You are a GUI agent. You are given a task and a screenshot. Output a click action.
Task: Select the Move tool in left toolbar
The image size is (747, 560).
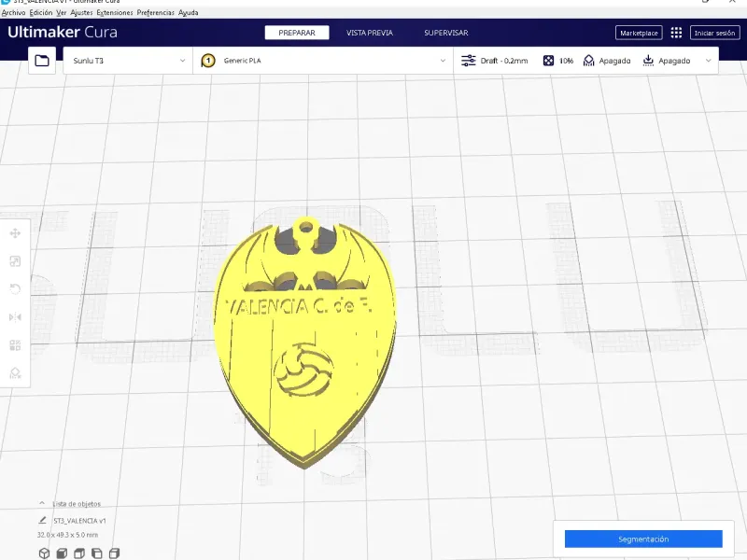(x=15, y=233)
